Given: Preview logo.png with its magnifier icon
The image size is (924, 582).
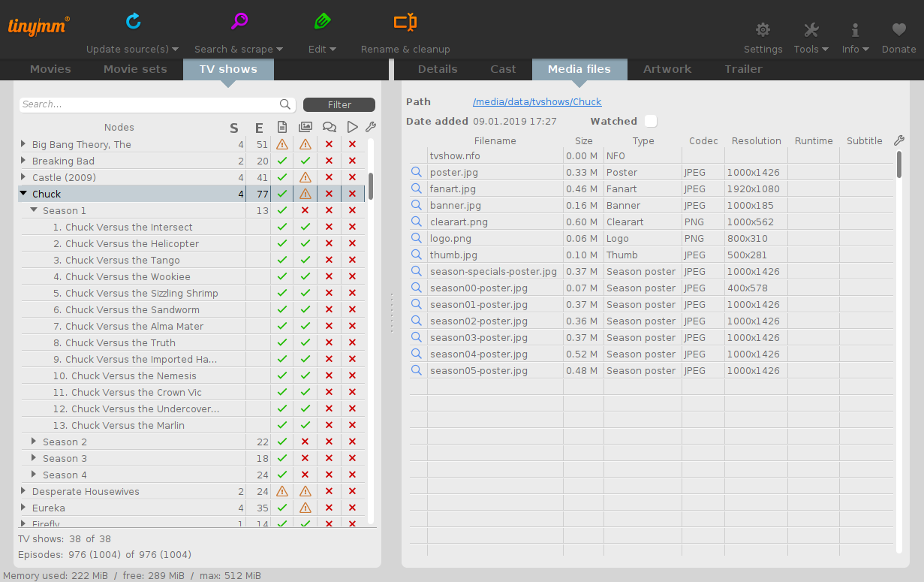Looking at the screenshot, I should click(417, 238).
